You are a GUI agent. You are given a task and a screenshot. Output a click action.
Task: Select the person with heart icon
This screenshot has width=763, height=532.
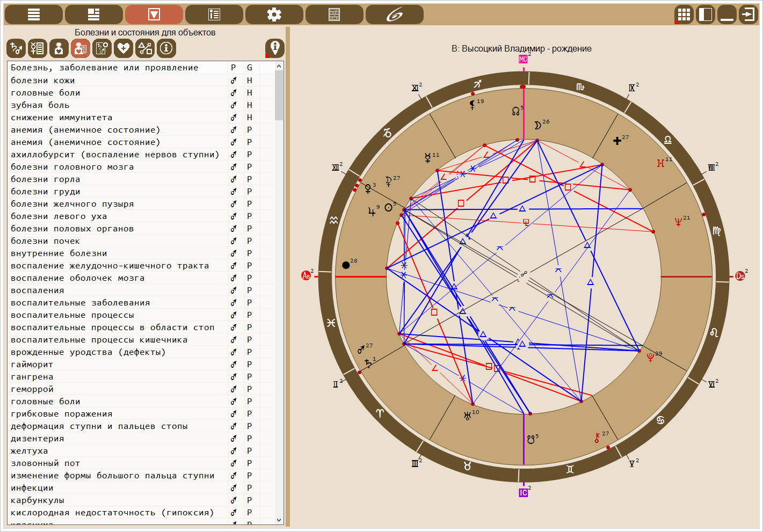point(59,48)
